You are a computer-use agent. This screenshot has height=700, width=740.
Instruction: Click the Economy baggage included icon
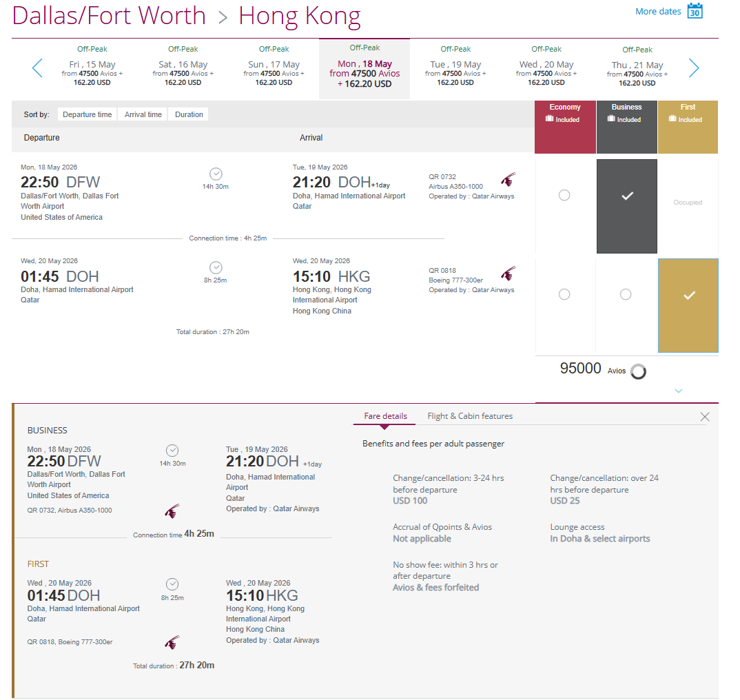click(x=549, y=119)
